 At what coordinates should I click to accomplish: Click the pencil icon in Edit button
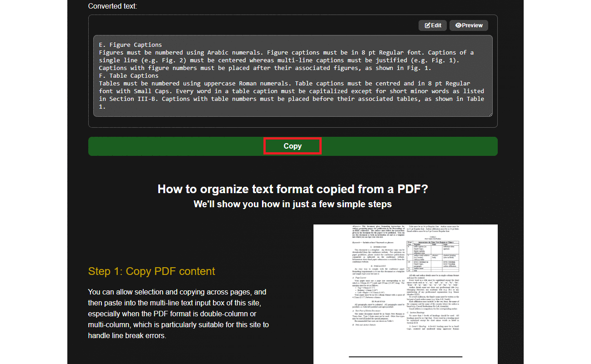427,25
